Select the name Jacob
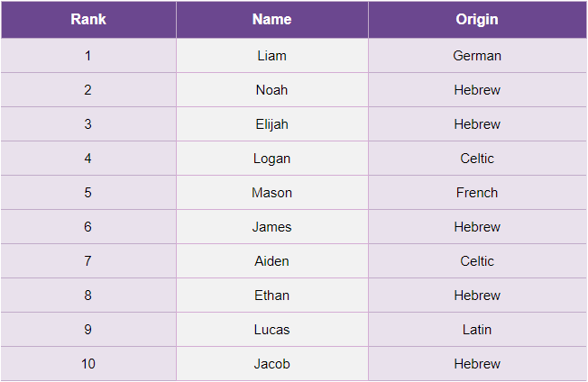The width and height of the screenshot is (588, 382). (x=271, y=364)
